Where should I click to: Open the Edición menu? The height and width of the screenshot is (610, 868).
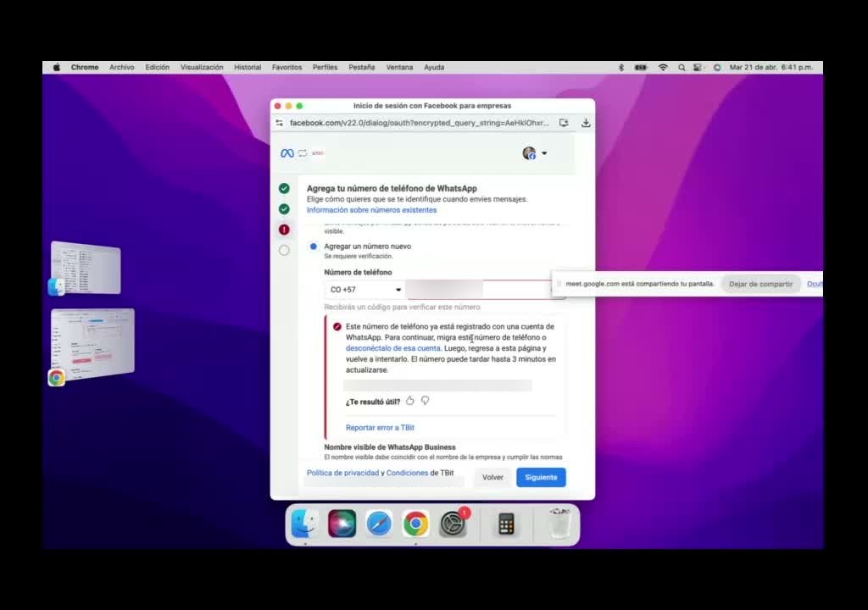[x=157, y=67]
